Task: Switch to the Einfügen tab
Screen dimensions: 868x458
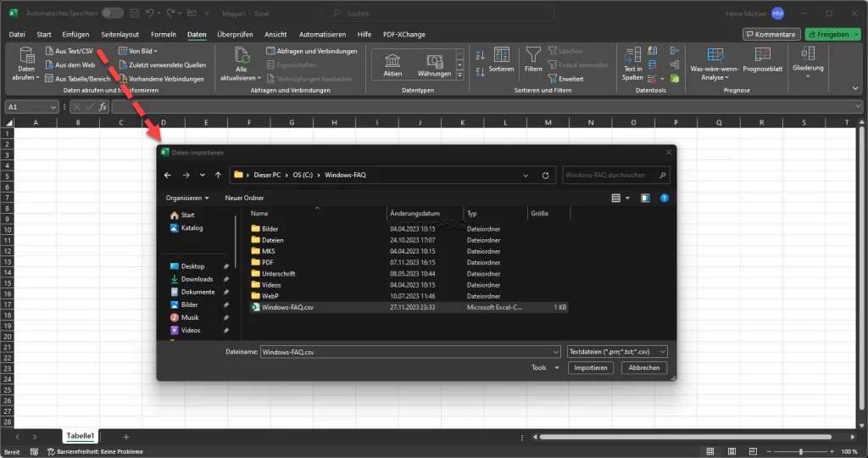Action: [75, 34]
